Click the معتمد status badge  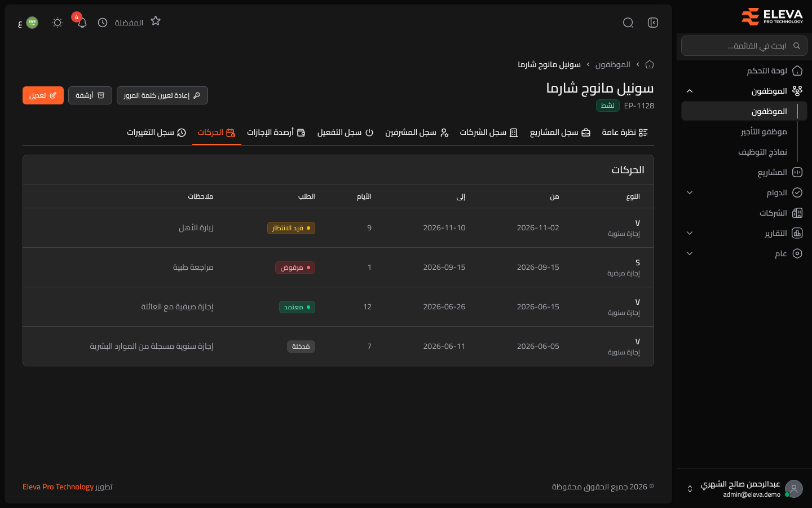297,307
